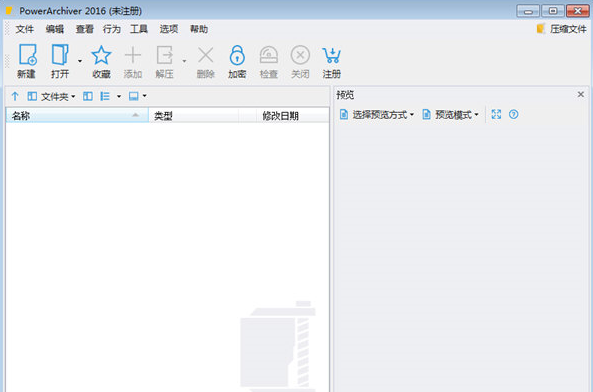593x392 pixels.
Task: Toggle the folder pane layout icon
Action: (88, 96)
